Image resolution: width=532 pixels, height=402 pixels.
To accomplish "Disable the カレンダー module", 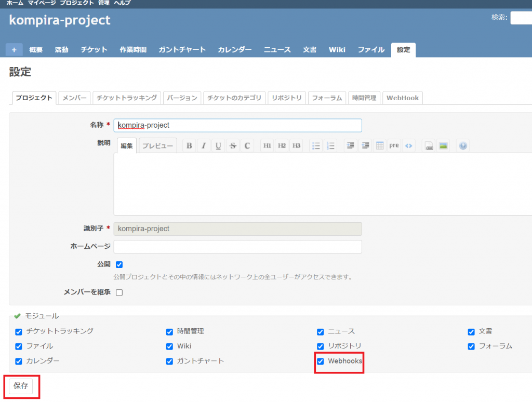I will click(18, 361).
